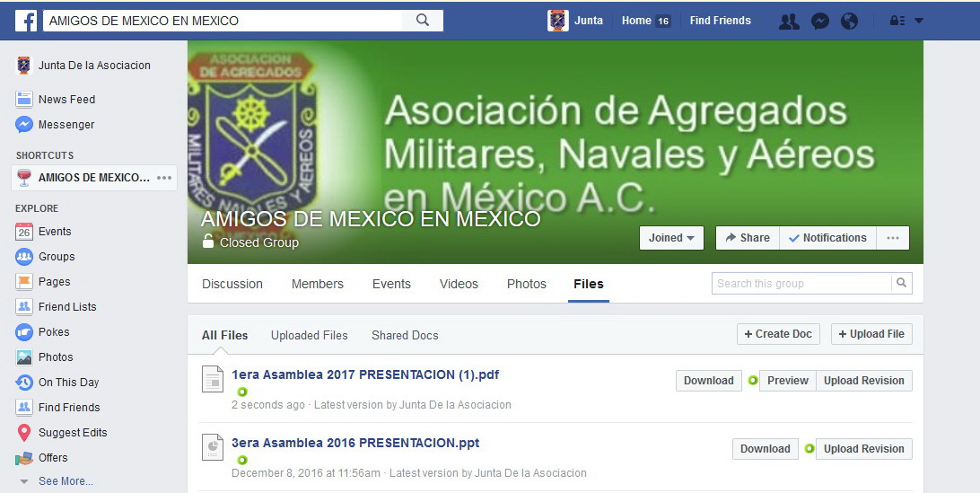Preview the 1era Asamblea 2017 pdf
980x493 pixels.
[x=788, y=381]
